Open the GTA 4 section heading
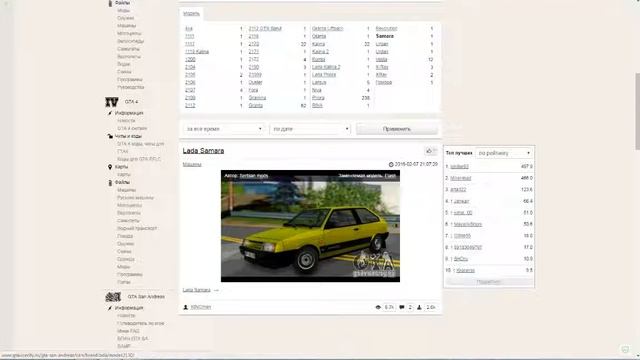 click(131, 102)
